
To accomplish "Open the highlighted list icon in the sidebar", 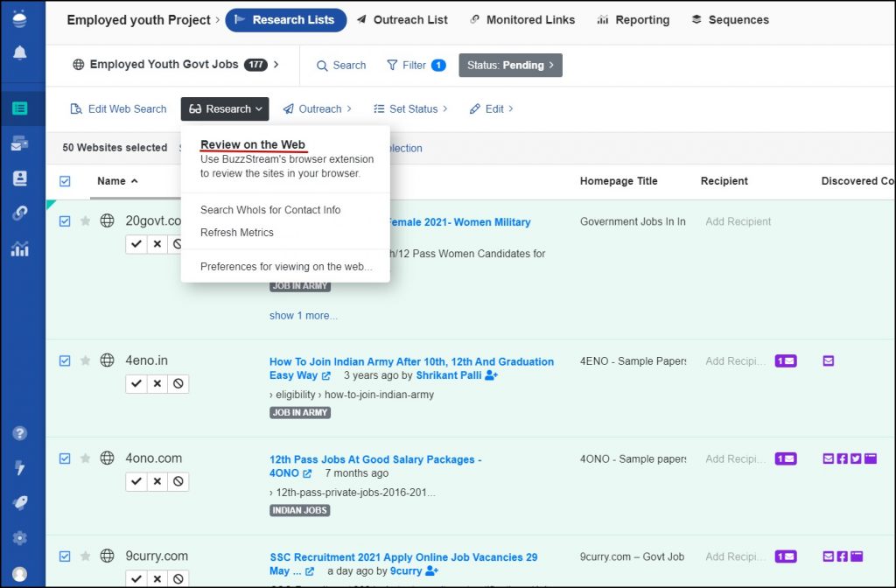I will click(19, 108).
